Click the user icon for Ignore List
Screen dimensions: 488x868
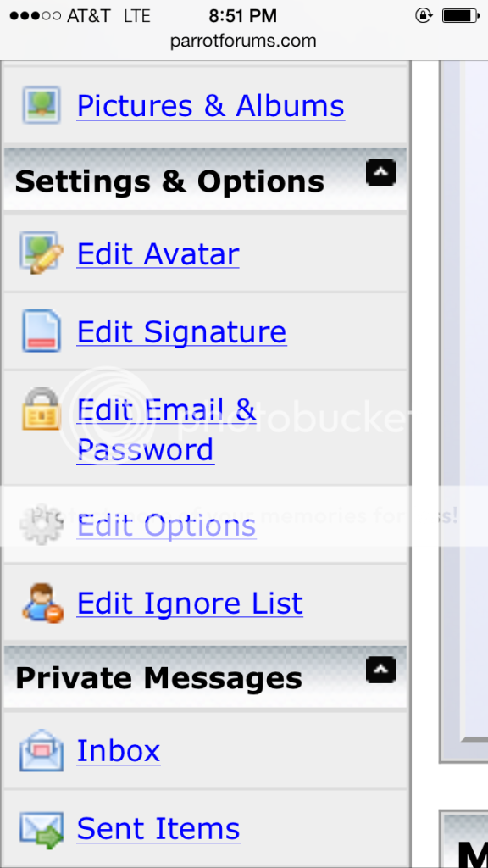click(x=42, y=603)
